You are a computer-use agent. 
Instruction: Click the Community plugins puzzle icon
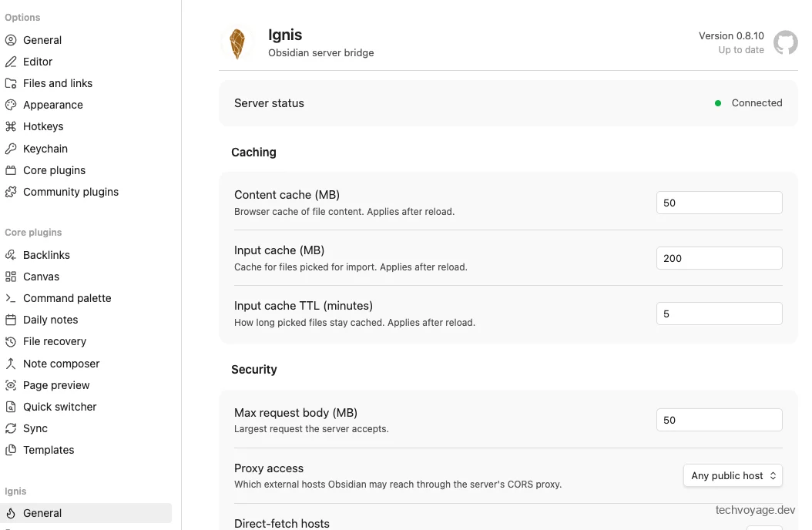(x=11, y=192)
